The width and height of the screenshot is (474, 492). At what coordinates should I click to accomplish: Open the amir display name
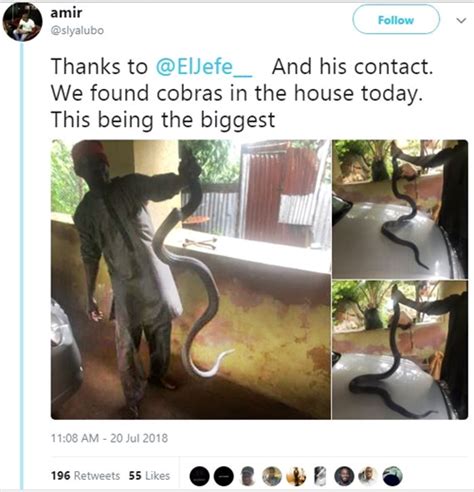pyautogui.click(x=66, y=13)
